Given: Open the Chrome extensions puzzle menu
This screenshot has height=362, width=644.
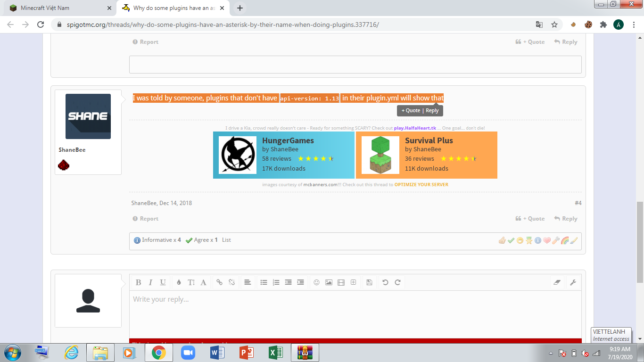Looking at the screenshot, I should click(x=603, y=25).
